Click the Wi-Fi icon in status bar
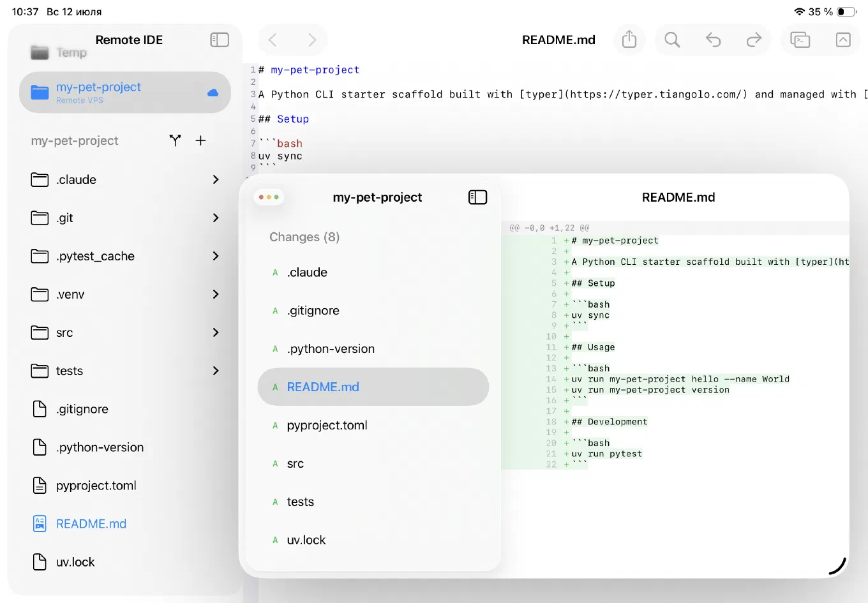868x603 pixels. point(799,11)
